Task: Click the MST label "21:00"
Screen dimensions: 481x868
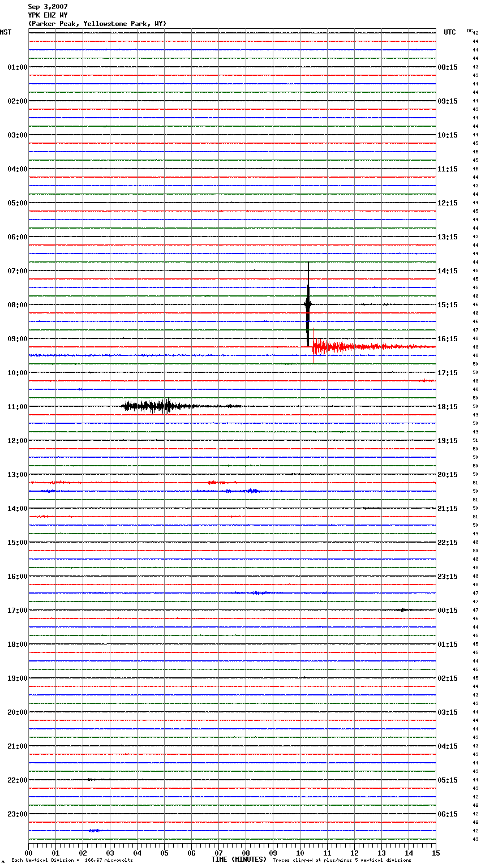Action: pos(18,746)
